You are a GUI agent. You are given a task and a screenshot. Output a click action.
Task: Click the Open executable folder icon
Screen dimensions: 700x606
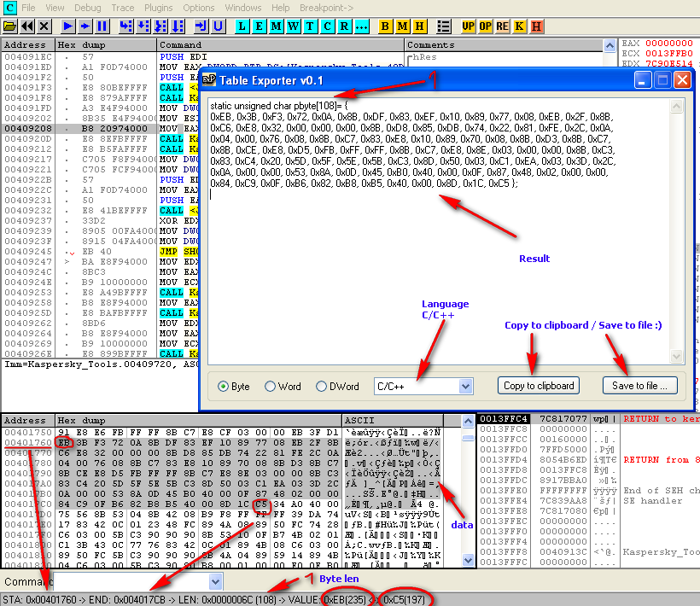click(10, 26)
